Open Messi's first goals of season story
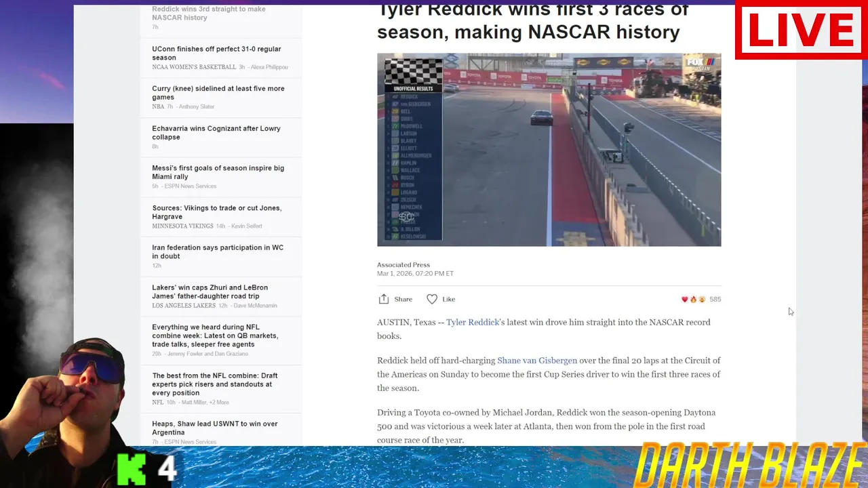Screen dimensions: 868x488 click(x=218, y=172)
